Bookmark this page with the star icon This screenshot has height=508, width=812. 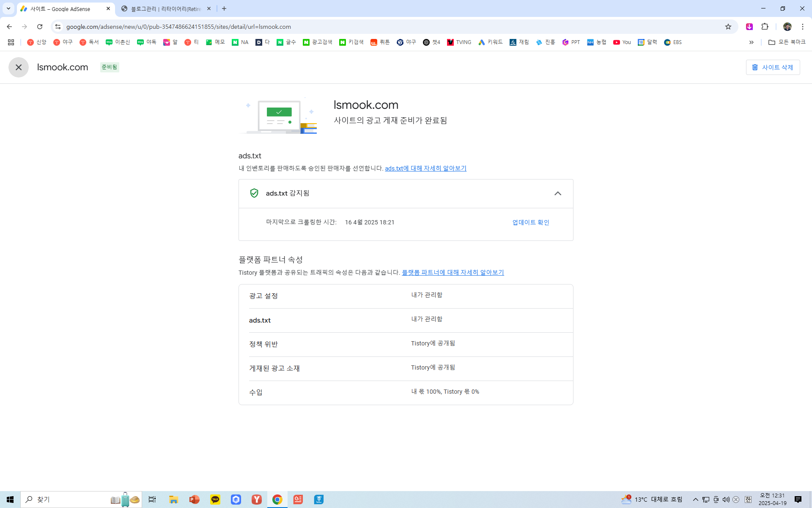coord(728,27)
